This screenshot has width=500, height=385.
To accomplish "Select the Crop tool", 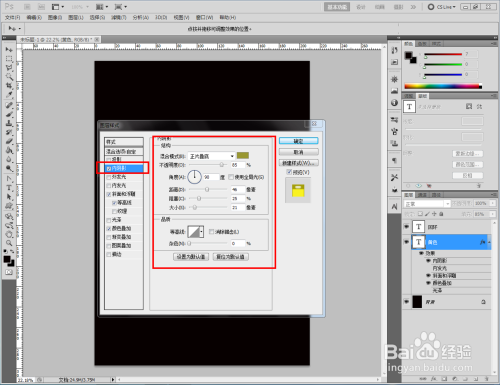I will click(9, 86).
